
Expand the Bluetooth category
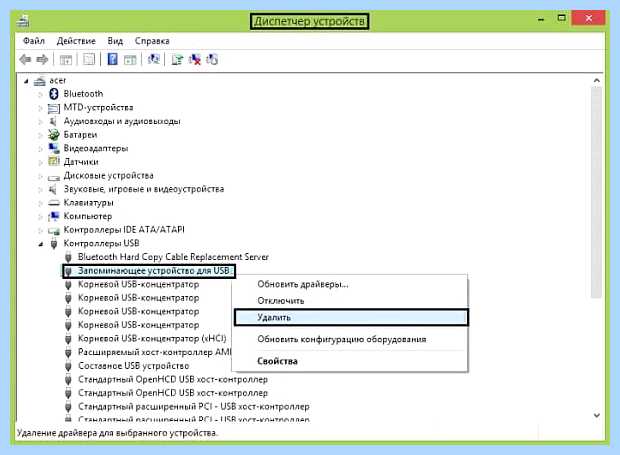(40, 94)
